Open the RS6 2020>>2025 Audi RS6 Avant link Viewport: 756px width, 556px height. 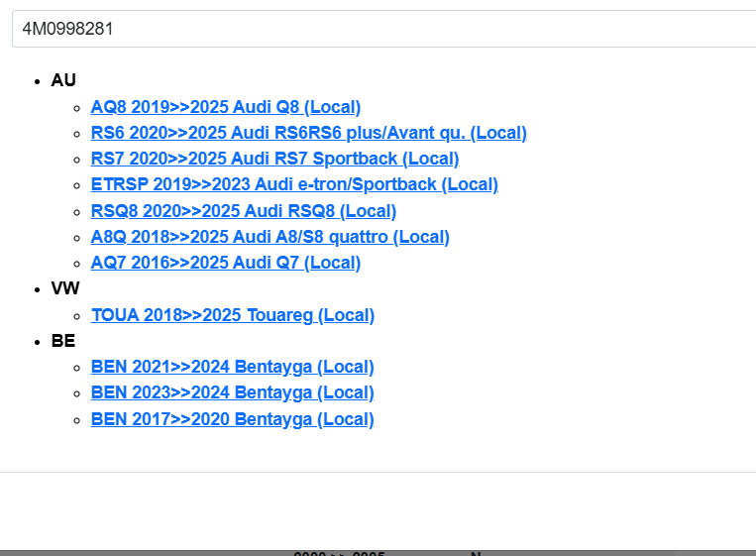[308, 133]
